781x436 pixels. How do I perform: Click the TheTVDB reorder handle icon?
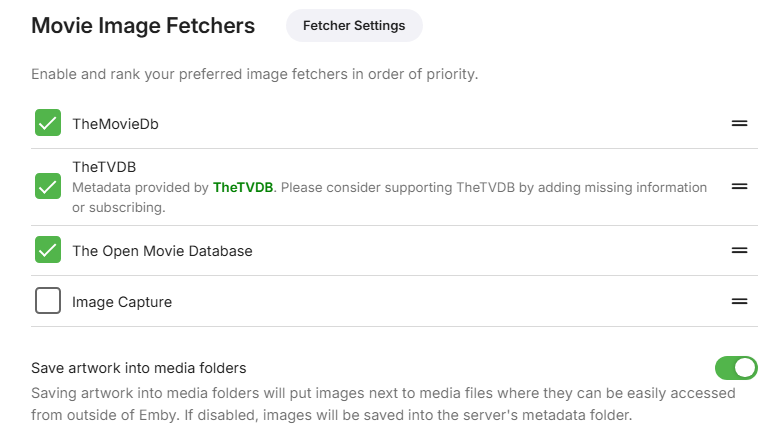tap(740, 186)
